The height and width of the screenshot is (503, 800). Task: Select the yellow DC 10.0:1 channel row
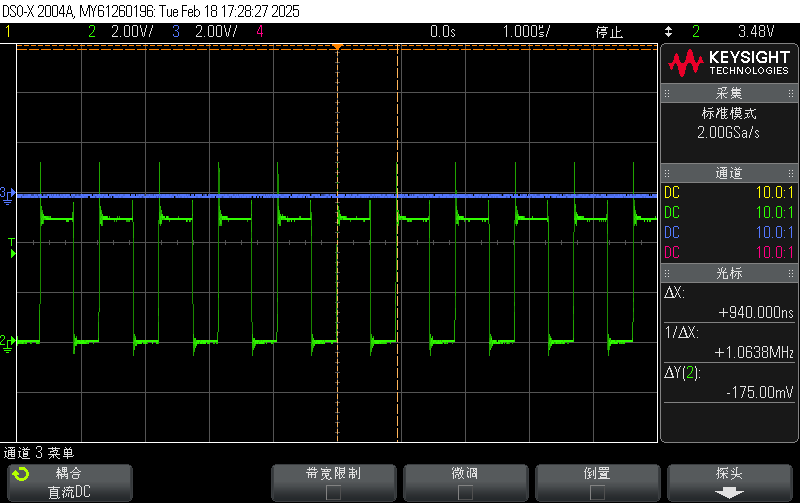(x=729, y=193)
